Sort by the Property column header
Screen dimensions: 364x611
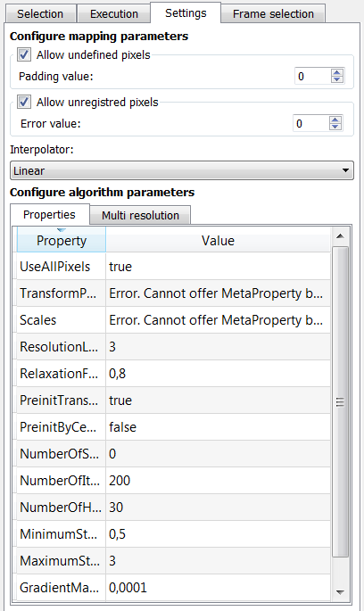click(62, 241)
